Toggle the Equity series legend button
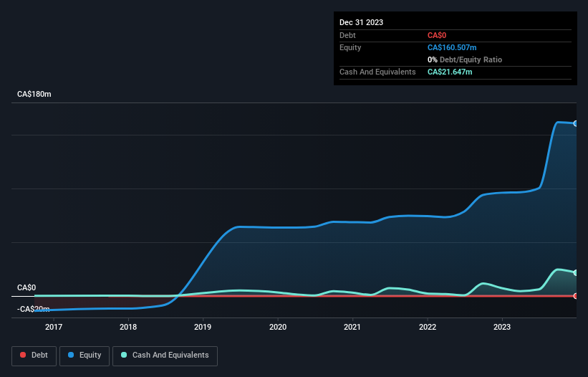The image size is (588, 377). click(x=85, y=355)
